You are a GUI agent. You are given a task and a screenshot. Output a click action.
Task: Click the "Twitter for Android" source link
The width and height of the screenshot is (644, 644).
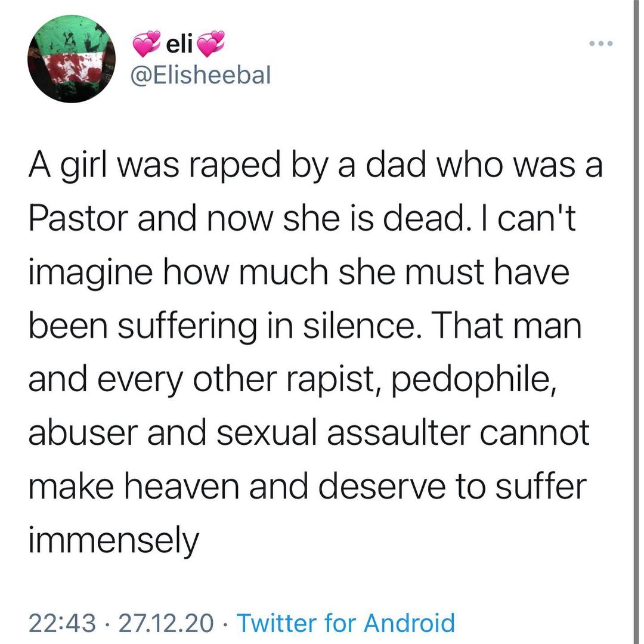point(346,623)
